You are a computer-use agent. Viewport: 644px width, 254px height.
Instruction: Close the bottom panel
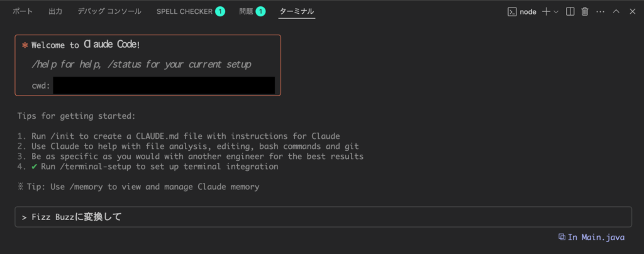coord(633,12)
